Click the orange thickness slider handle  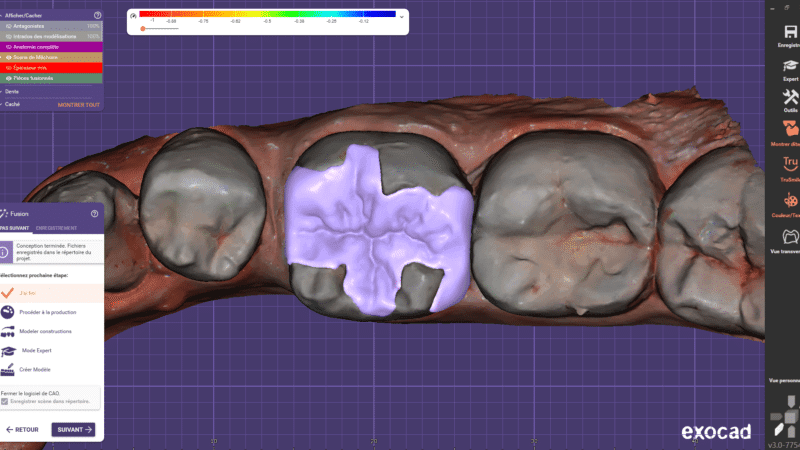point(143,29)
